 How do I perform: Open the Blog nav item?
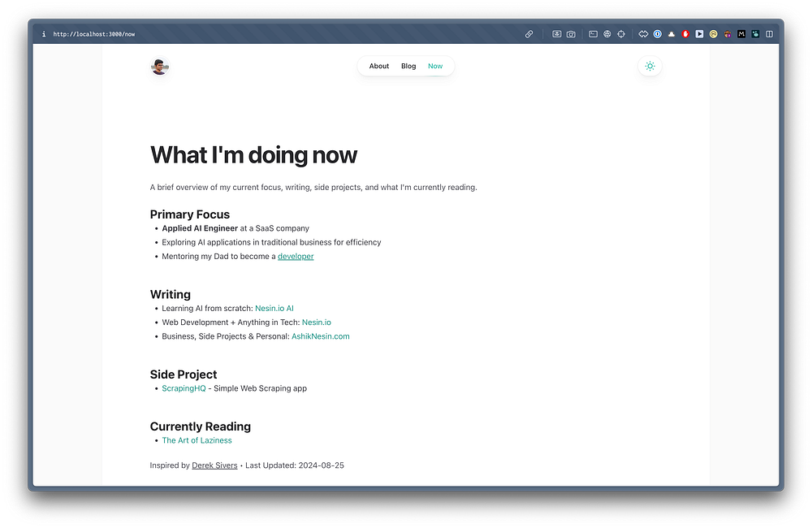click(408, 67)
